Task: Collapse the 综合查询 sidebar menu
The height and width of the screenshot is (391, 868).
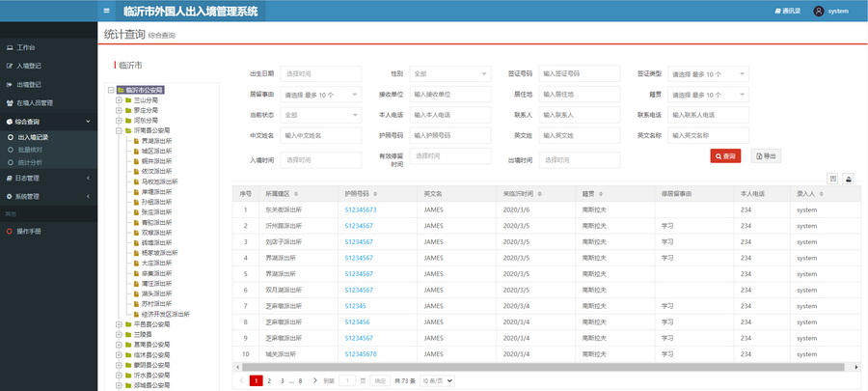Action: [49, 122]
